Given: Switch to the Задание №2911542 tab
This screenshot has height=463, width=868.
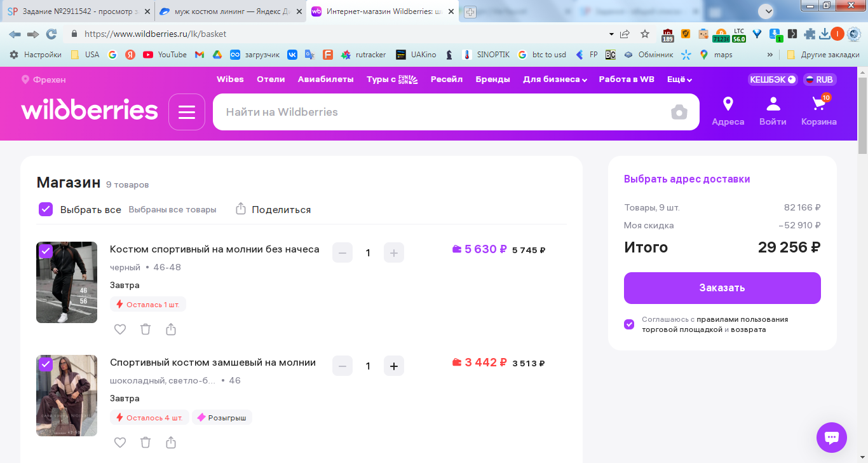Looking at the screenshot, I should coord(77,11).
